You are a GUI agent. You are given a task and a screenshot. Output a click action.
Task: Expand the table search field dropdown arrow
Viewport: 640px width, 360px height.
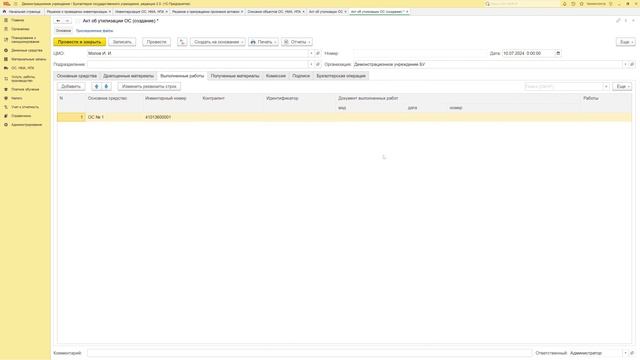(606, 87)
